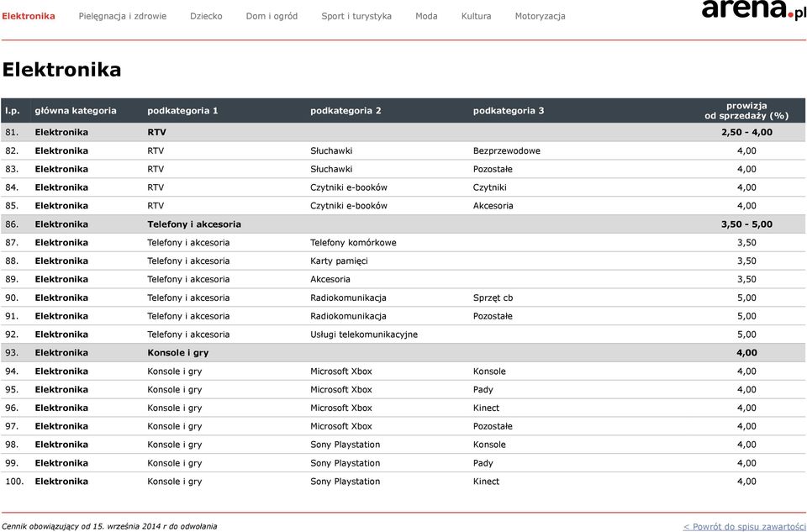807x532 pixels.
Task: Select Microsoft Xbox in row 97
Action: tap(340, 427)
